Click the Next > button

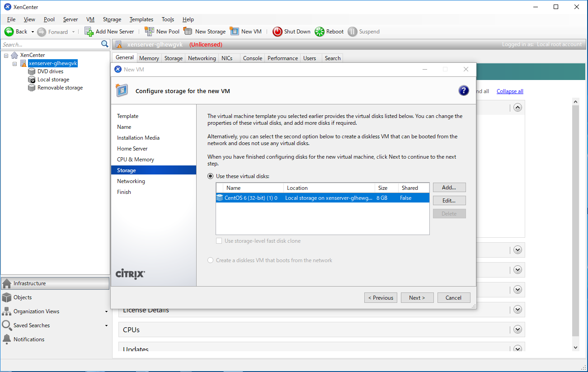click(417, 297)
